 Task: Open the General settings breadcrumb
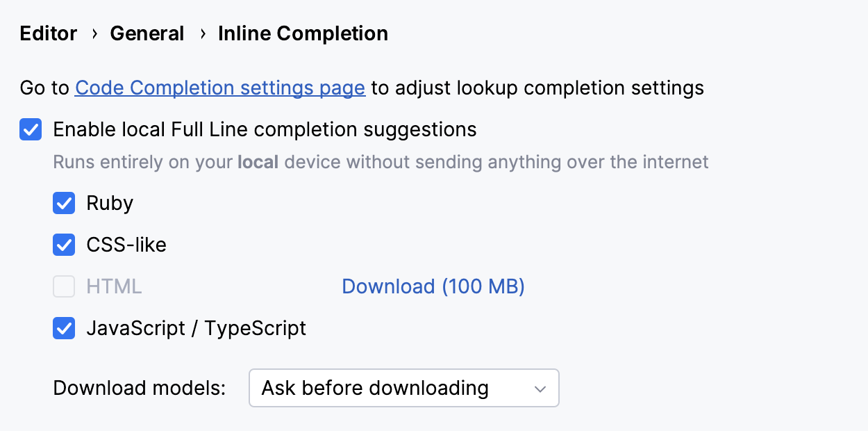[147, 33]
